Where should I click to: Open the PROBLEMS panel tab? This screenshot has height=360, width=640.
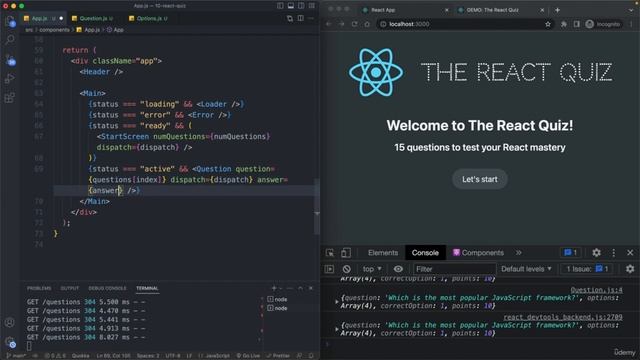tap(39, 288)
